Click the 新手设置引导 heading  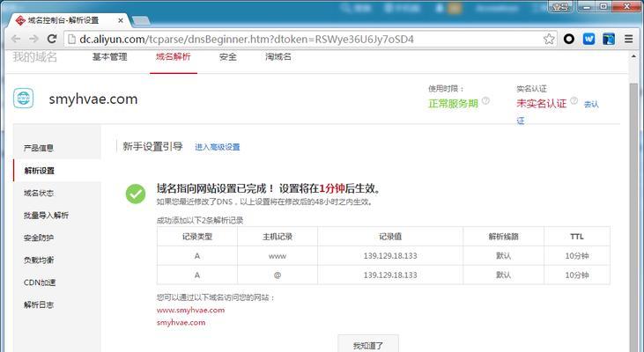[152, 146]
